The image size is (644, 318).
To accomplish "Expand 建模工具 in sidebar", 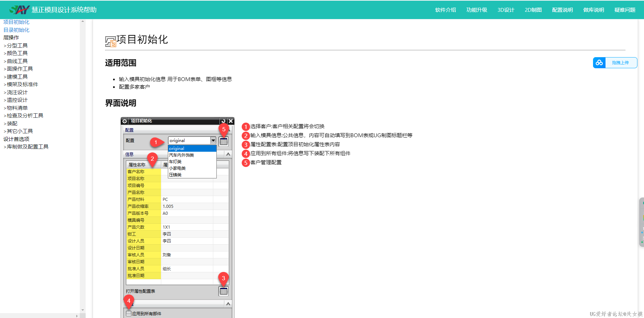I will [16, 77].
